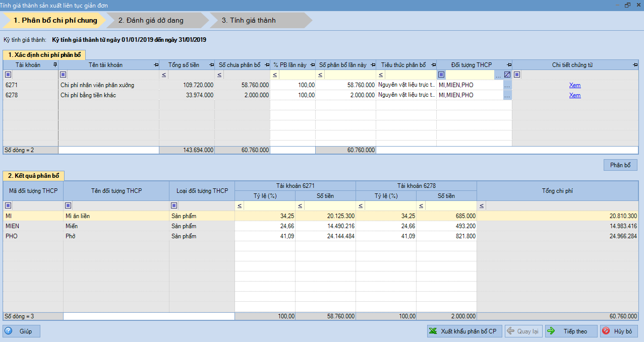644x342 pixels.
Task: Change the ≤ operator for Tổng chi phí filter
Action: [x=481, y=206]
